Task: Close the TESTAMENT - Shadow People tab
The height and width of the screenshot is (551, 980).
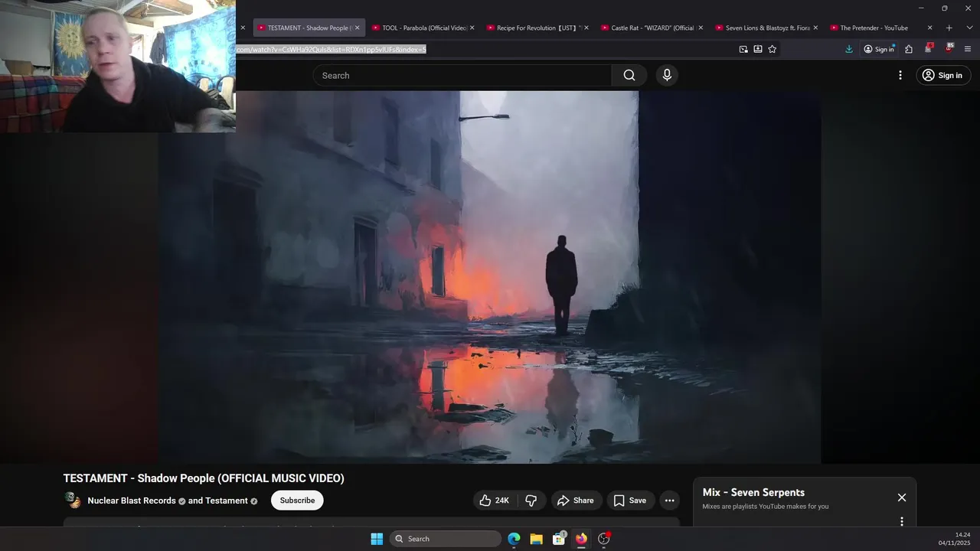Action: (x=357, y=28)
